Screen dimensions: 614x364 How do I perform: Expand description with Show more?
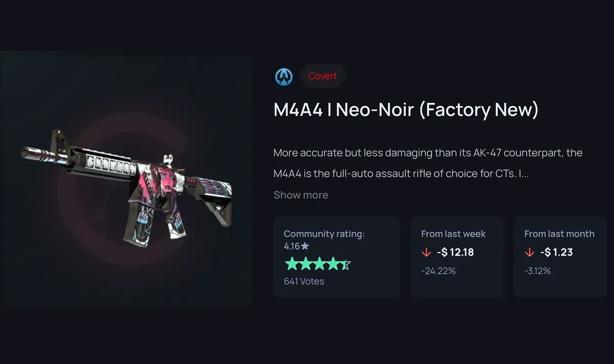301,195
